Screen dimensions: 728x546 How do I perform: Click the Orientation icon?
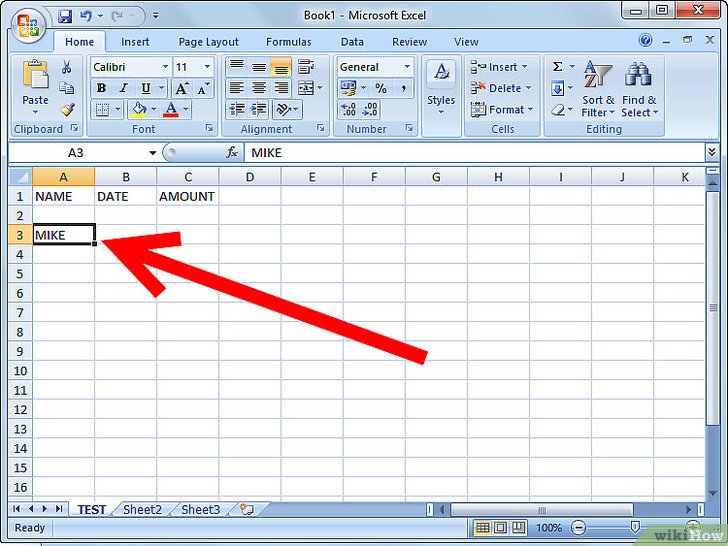283,110
